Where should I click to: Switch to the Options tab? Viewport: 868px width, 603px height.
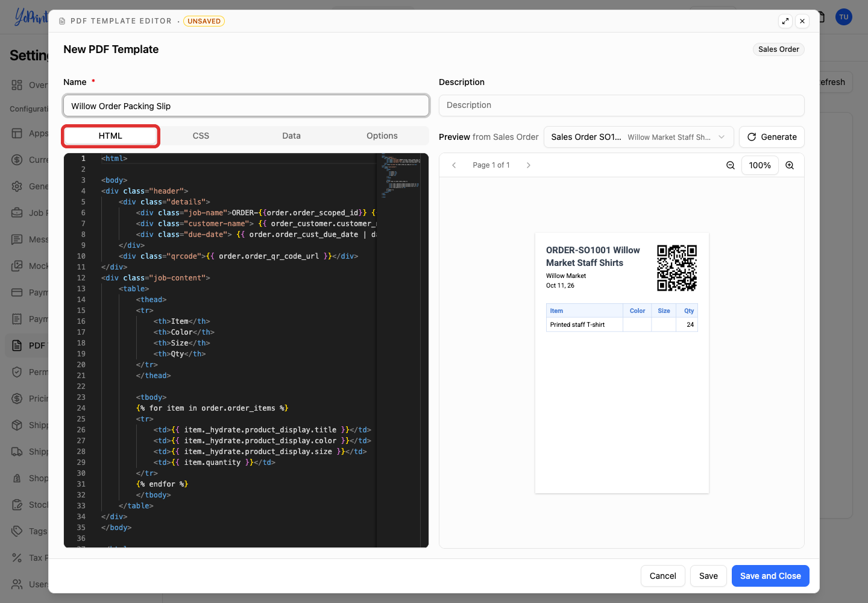click(382, 136)
